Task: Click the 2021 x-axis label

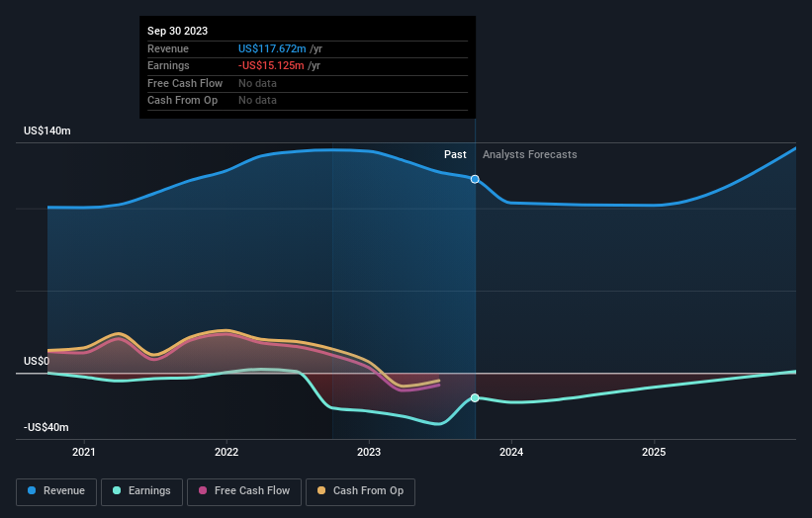Action: [x=84, y=452]
